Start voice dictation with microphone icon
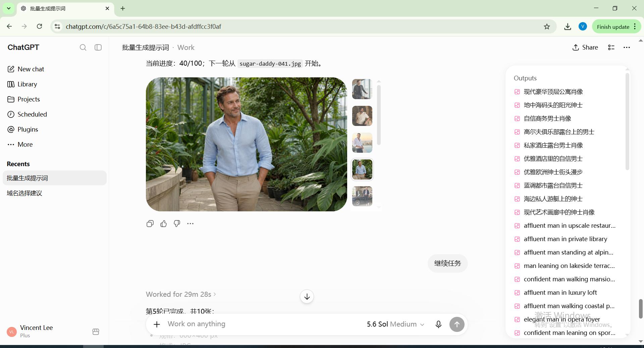The width and height of the screenshot is (644, 348). point(438,324)
